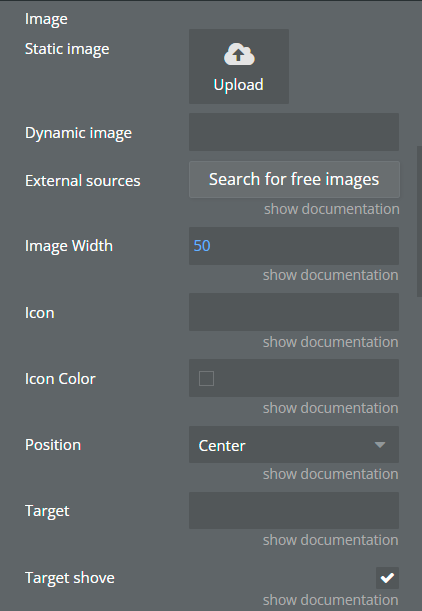Viewport: 422px width, 611px height.
Task: Show documentation for Target
Action: 330,540
